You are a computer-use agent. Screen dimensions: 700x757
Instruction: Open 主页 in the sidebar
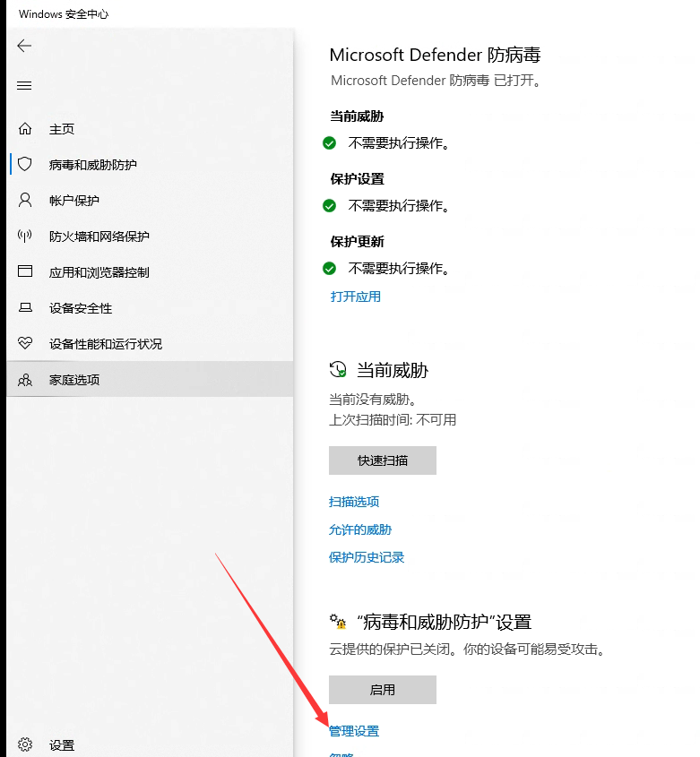tap(151, 129)
